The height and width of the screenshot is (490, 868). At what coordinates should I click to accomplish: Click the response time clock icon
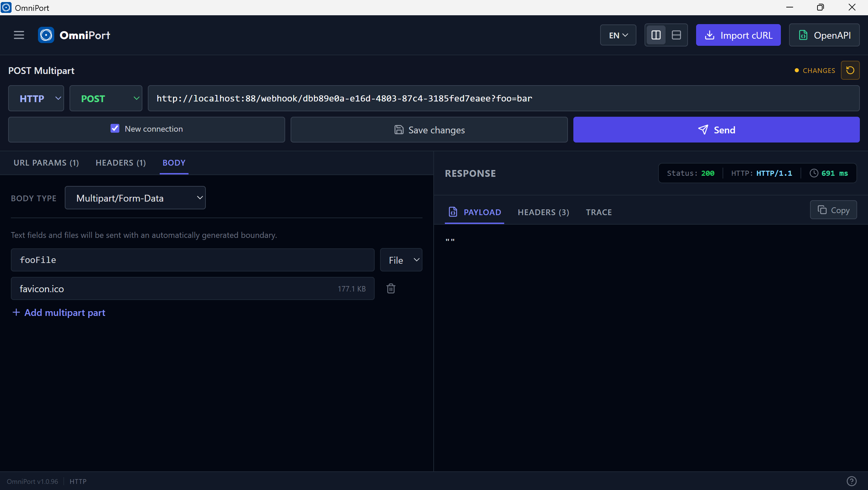[x=814, y=173]
